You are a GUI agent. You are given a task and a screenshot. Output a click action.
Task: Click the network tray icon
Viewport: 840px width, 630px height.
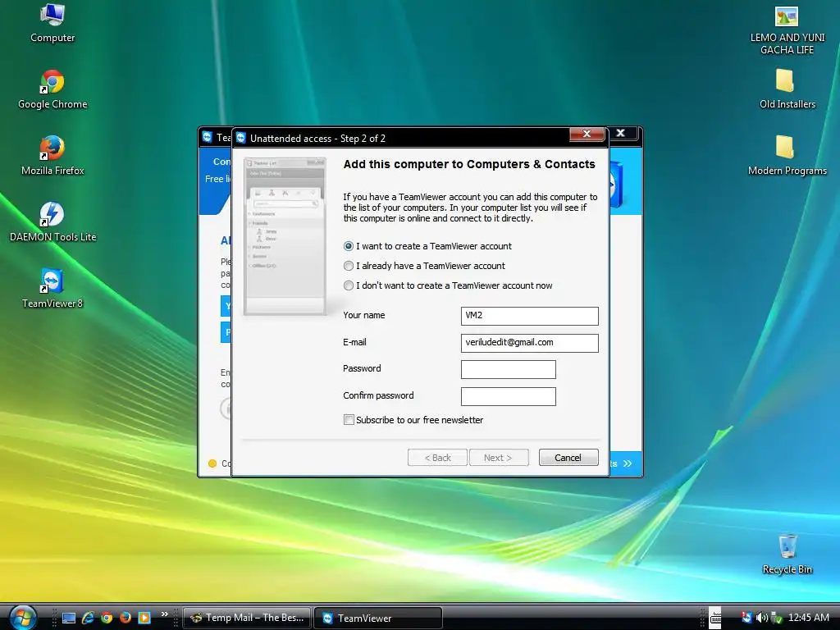pyautogui.click(x=776, y=618)
